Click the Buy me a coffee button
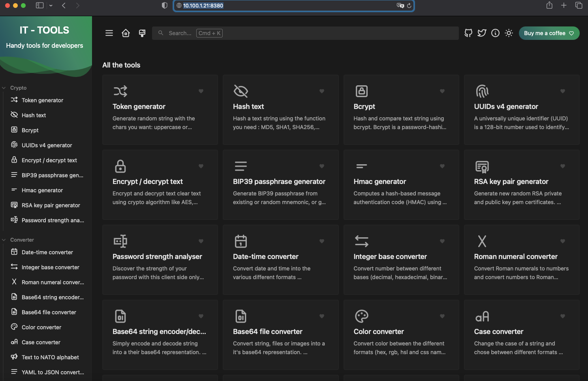 click(x=549, y=33)
